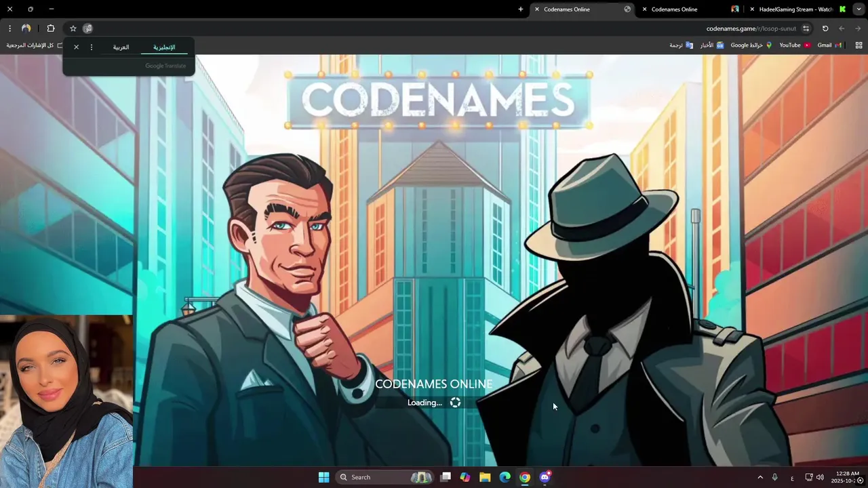Click the microphone icon in system tray
Image resolution: width=868 pixels, height=488 pixels.
775,477
